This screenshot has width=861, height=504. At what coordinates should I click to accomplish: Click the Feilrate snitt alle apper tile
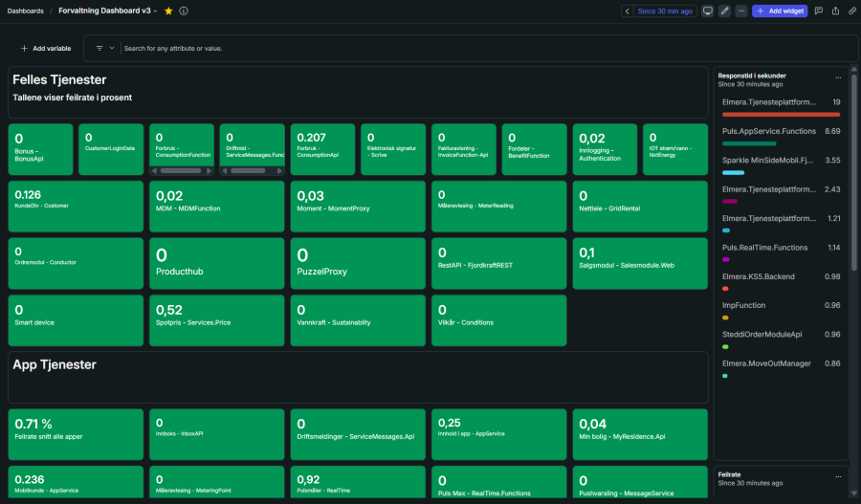tap(76, 434)
